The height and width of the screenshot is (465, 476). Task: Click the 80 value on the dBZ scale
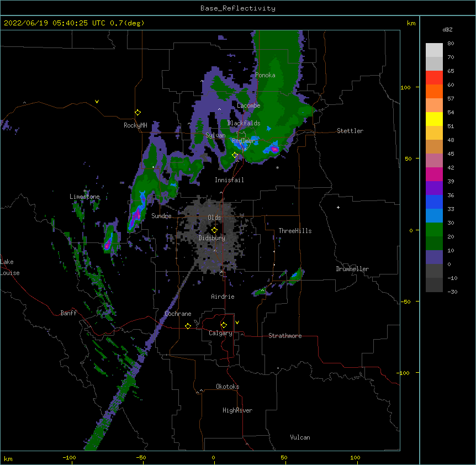[451, 44]
